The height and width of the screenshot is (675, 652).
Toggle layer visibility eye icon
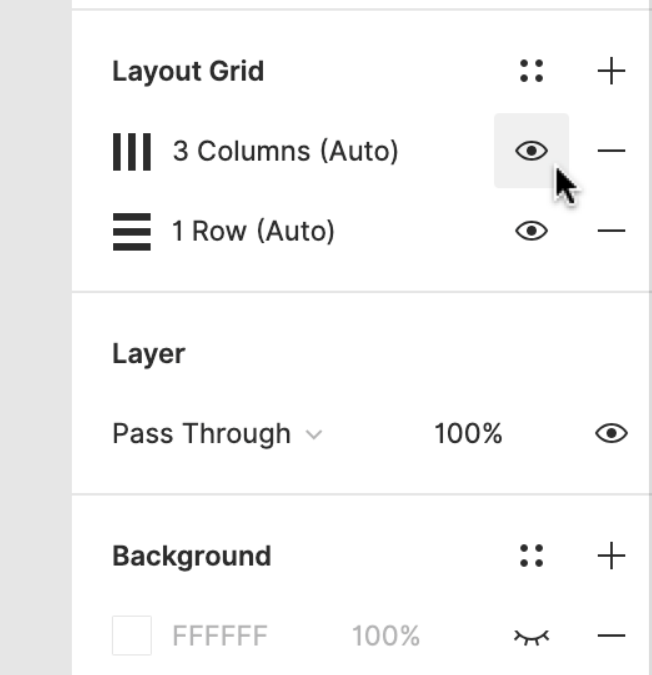coord(610,433)
